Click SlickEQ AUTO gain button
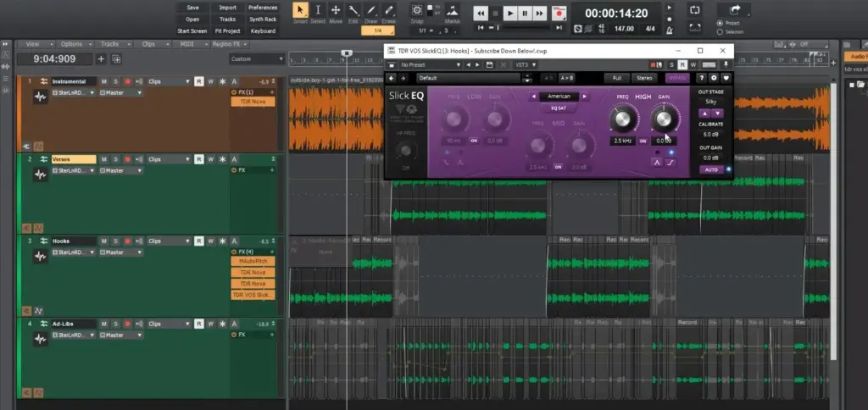Screen dimensions: 868x410 711,170
